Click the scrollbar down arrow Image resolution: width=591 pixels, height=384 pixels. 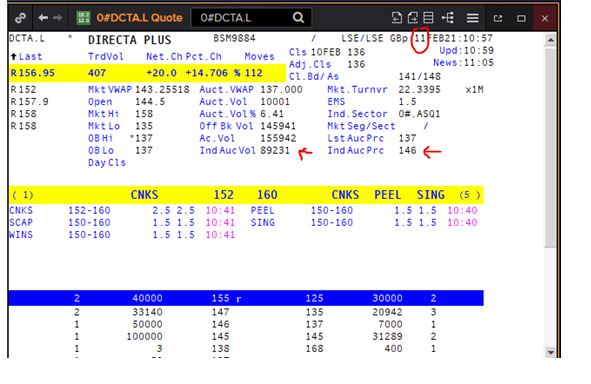click(x=550, y=352)
